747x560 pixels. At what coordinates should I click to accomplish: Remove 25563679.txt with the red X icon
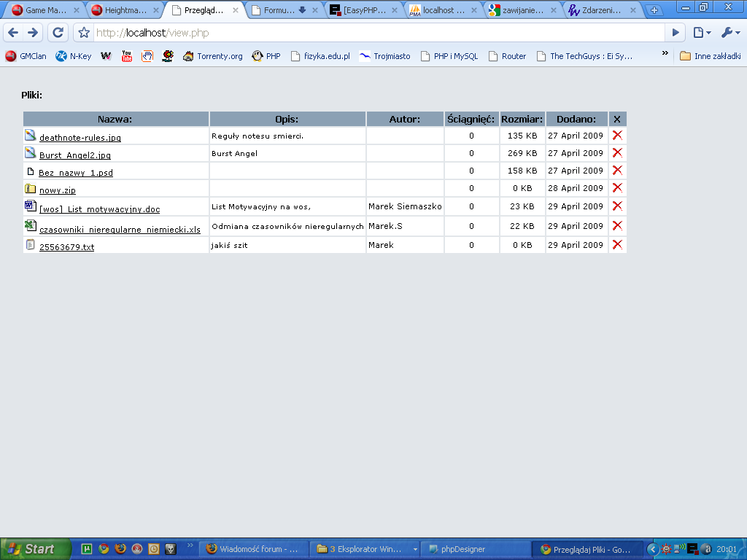tap(617, 244)
